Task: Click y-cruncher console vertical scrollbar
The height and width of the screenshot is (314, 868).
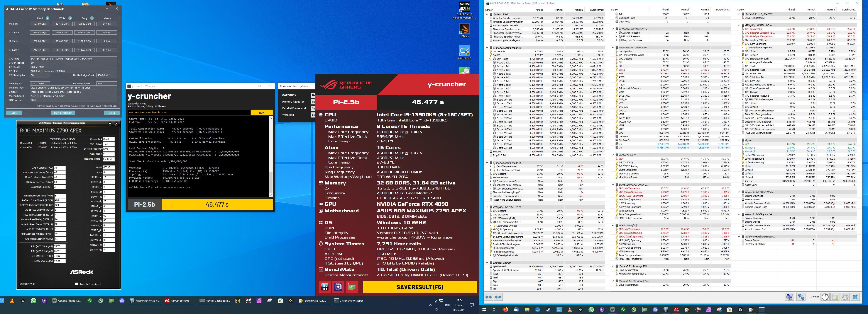Action: pyautogui.click(x=271, y=157)
